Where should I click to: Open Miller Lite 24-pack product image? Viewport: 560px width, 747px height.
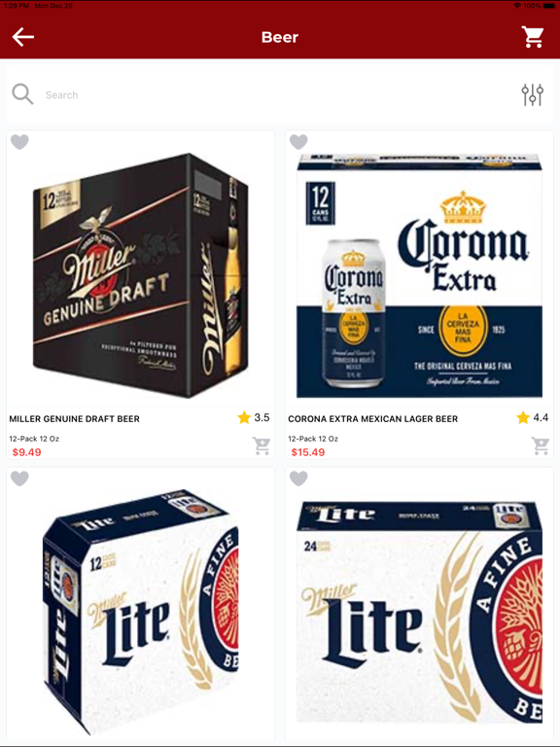coord(419,611)
